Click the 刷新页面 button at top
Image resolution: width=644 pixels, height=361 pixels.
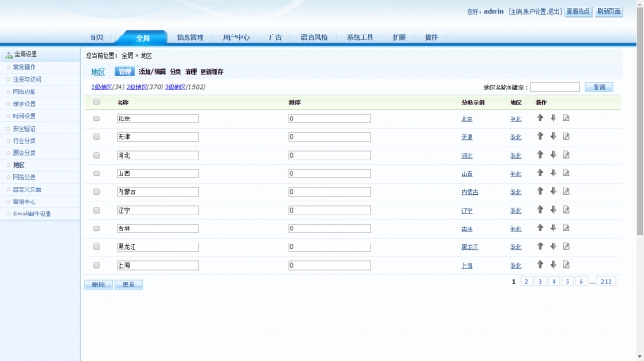pos(609,11)
